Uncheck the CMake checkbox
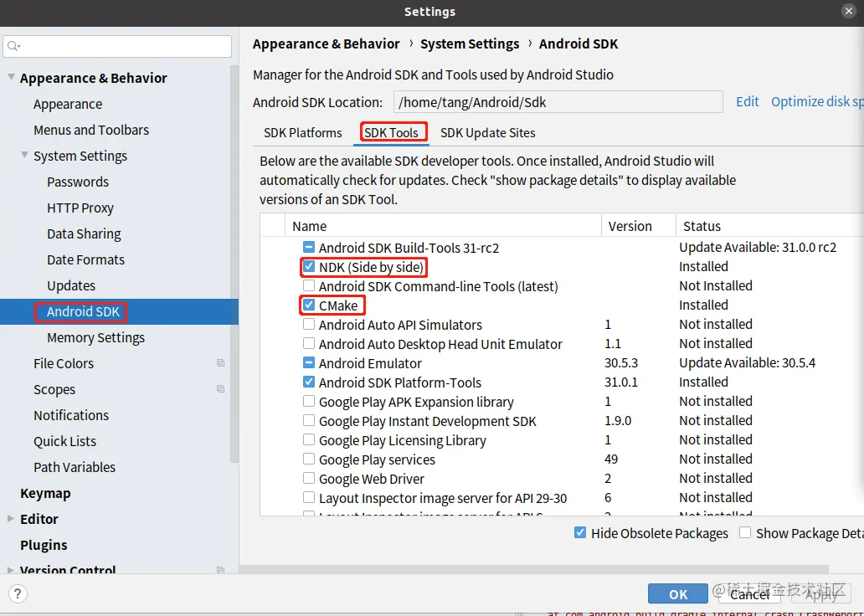 pos(309,305)
